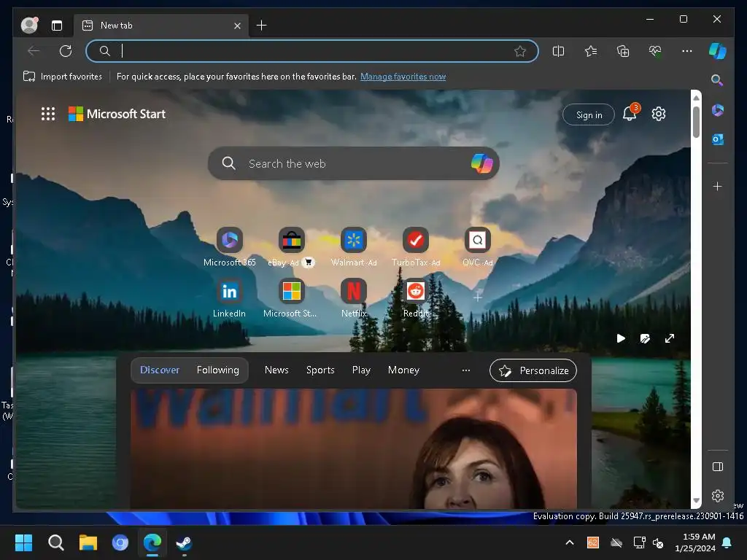The width and height of the screenshot is (747, 560).
Task: Open a new tab with the plus button
Action: pos(262,26)
